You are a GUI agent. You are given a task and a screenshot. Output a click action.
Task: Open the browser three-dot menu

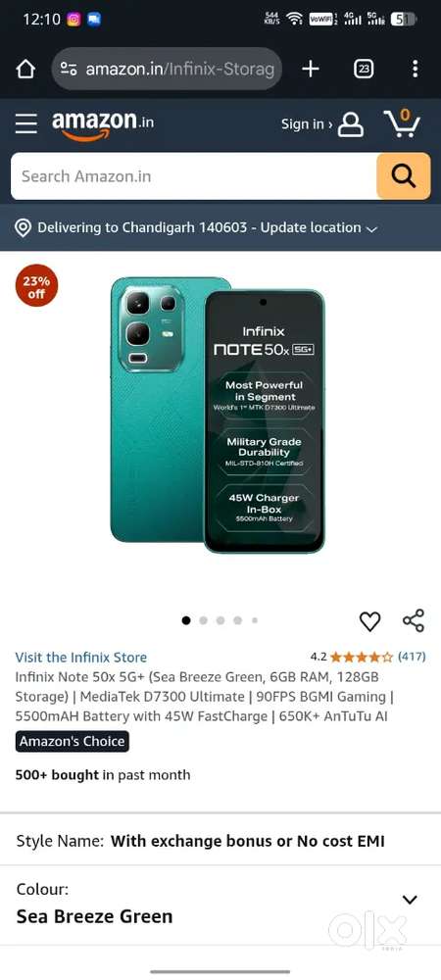(x=415, y=69)
